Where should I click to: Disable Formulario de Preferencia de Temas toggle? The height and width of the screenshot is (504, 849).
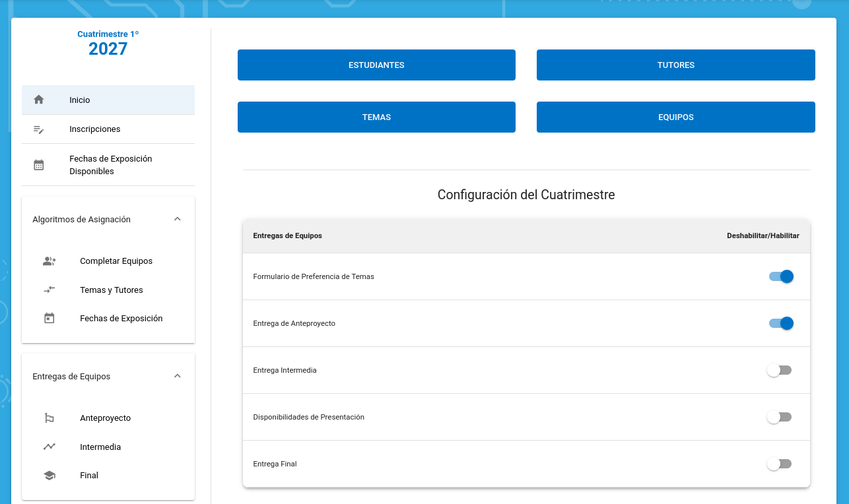point(780,276)
